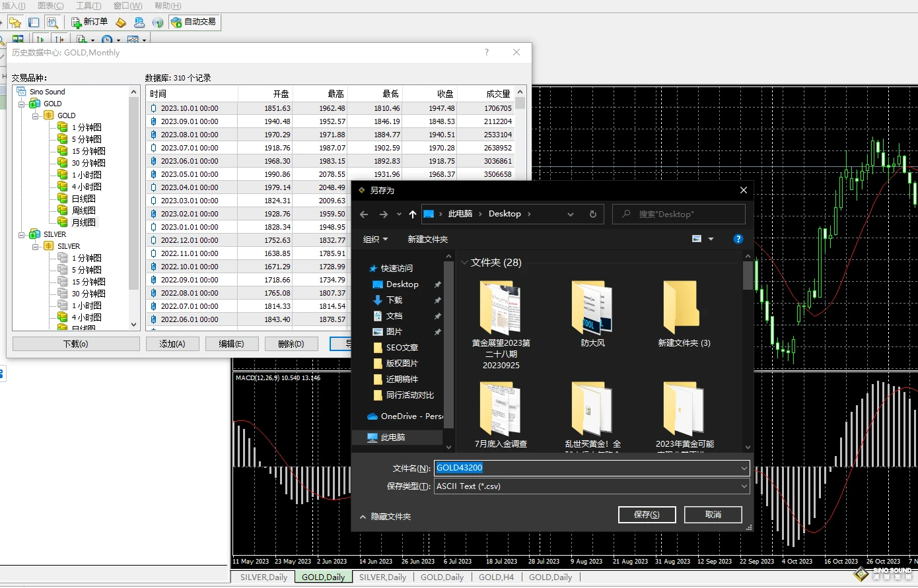
Task: Toggle the Auto Trading (自动交易) button
Action: click(194, 22)
